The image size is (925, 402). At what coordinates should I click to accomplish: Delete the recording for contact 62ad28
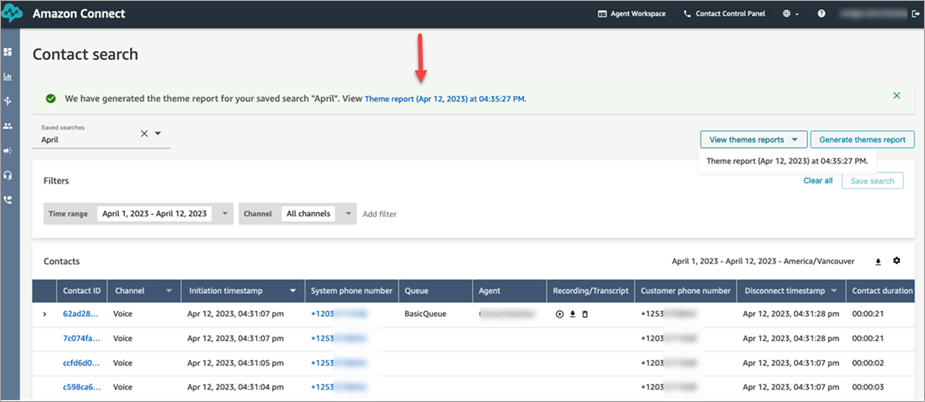585,313
